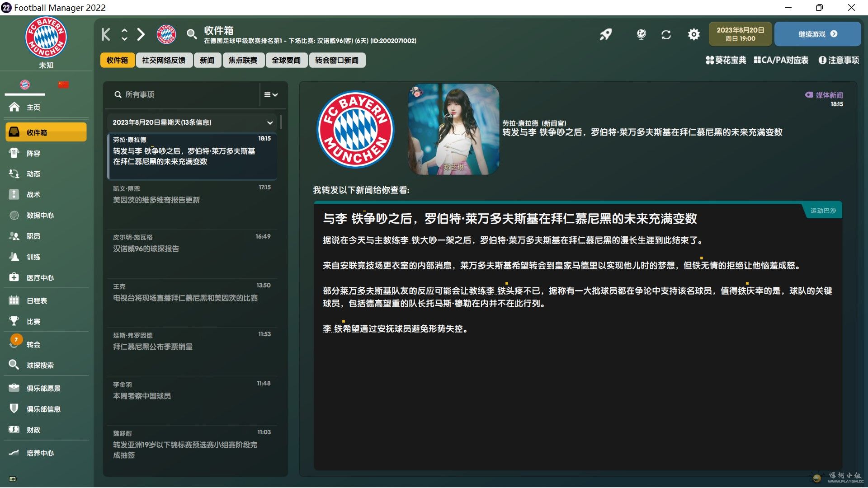Open the settings gear icon
868x488 pixels.
pos(693,34)
